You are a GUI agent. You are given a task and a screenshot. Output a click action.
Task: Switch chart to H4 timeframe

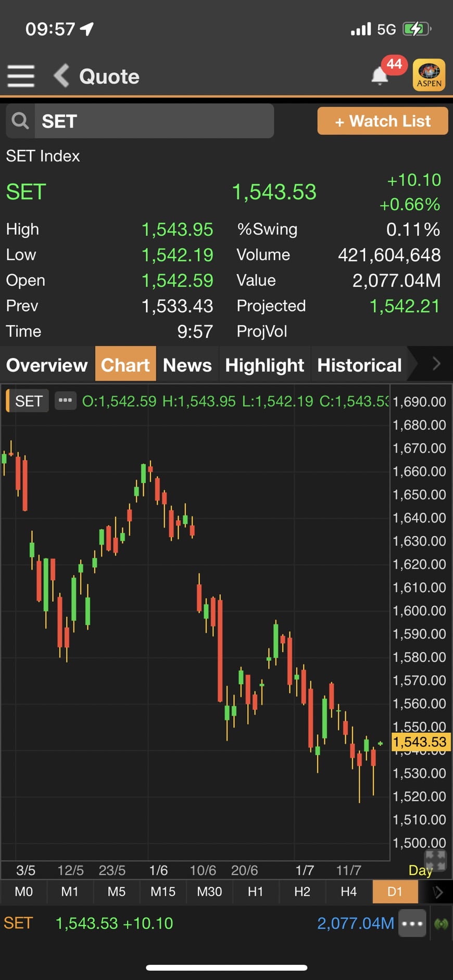(x=348, y=892)
